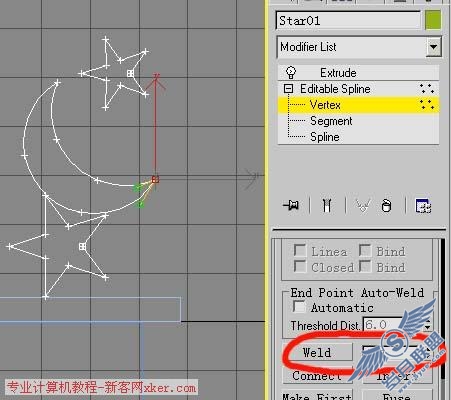Enable the Closed checkbox
Screen dimensions: 451x400
point(300,266)
